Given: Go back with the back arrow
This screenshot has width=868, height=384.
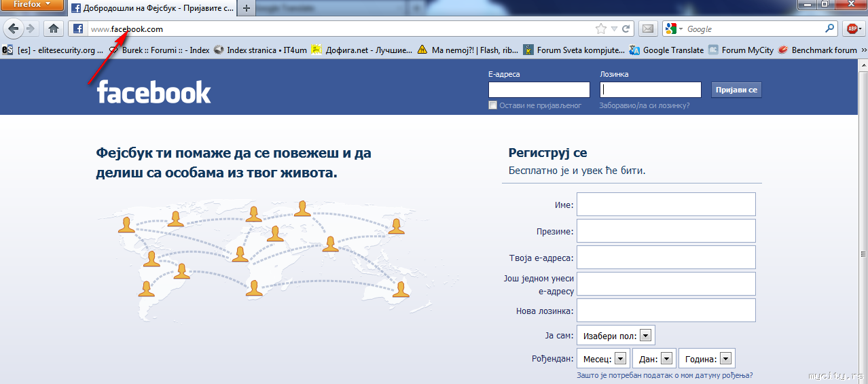Looking at the screenshot, I should coord(13,29).
